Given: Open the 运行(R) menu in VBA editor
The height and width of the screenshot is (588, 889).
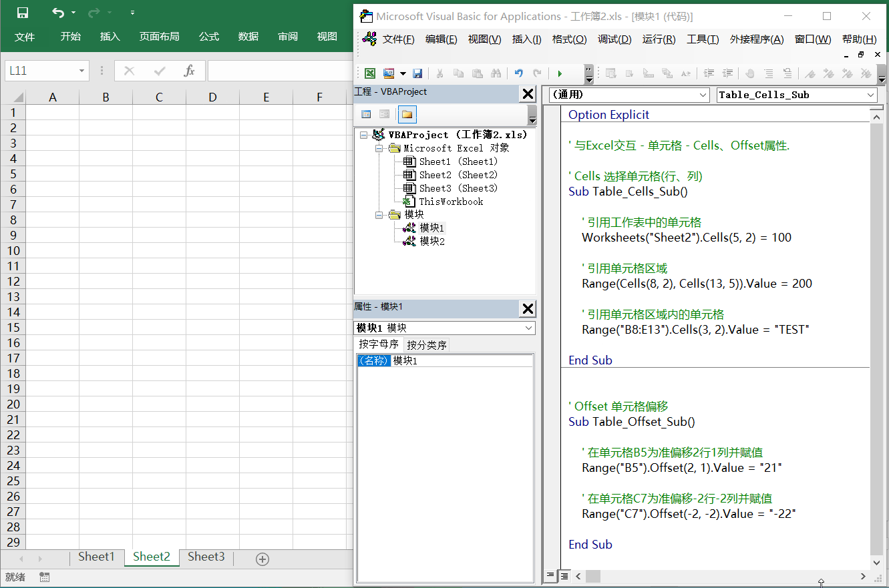Looking at the screenshot, I should coord(659,39).
